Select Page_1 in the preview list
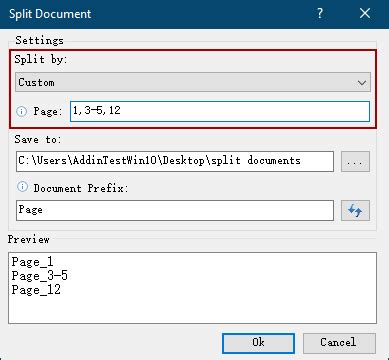Screen dimensions: 389x360 33,262
